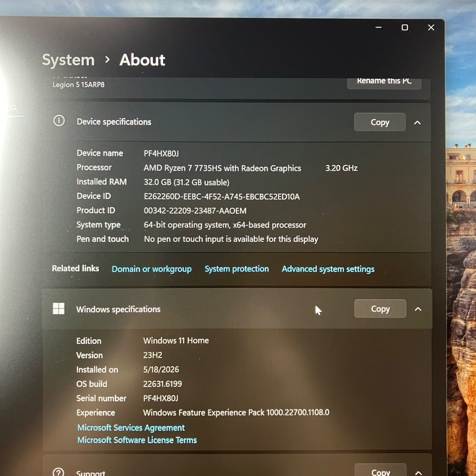Screen dimensions: 476x476
Task: Click Device ID value E262260D-EEBC
Action: (222, 197)
